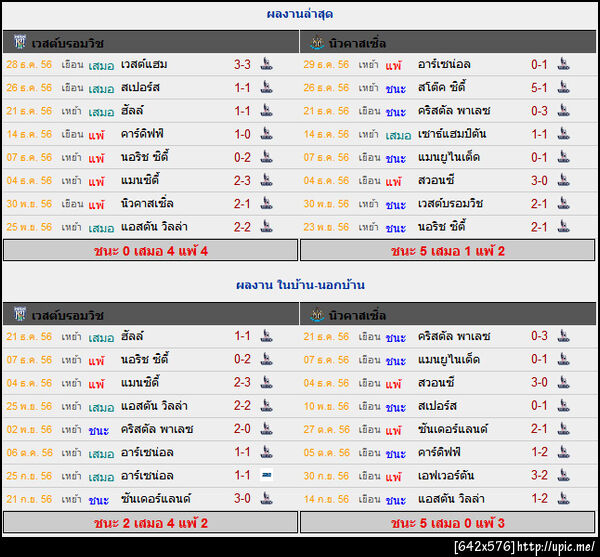Click the match icon in the เวสต์แฮม 3-3 row

pos(266,64)
